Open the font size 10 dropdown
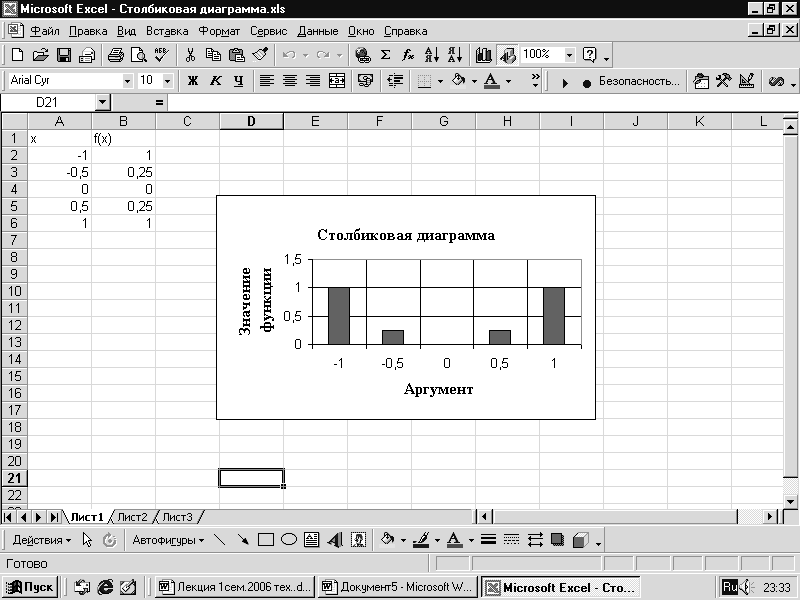This screenshot has height=600, width=800. click(167, 81)
